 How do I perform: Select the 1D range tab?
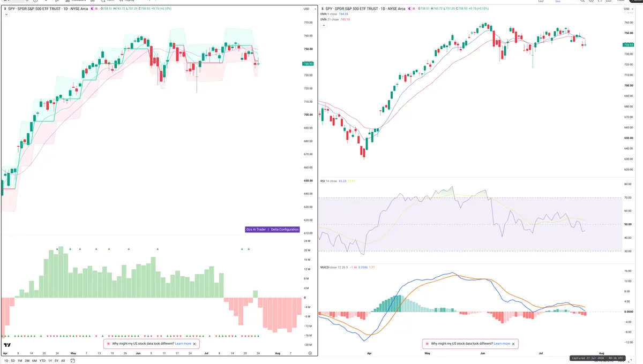tap(6, 361)
